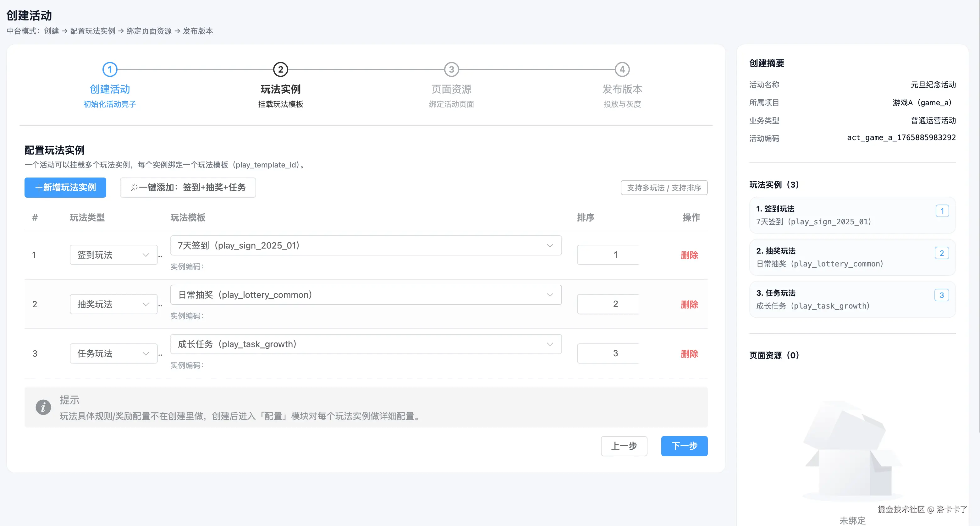The width and height of the screenshot is (980, 526).
Task: Go back with the 上一步 button
Action: (624, 446)
